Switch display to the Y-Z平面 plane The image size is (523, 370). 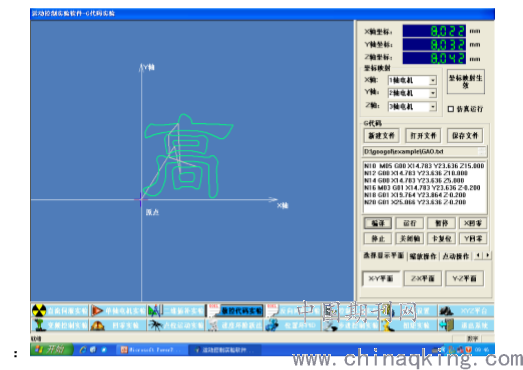point(464,278)
